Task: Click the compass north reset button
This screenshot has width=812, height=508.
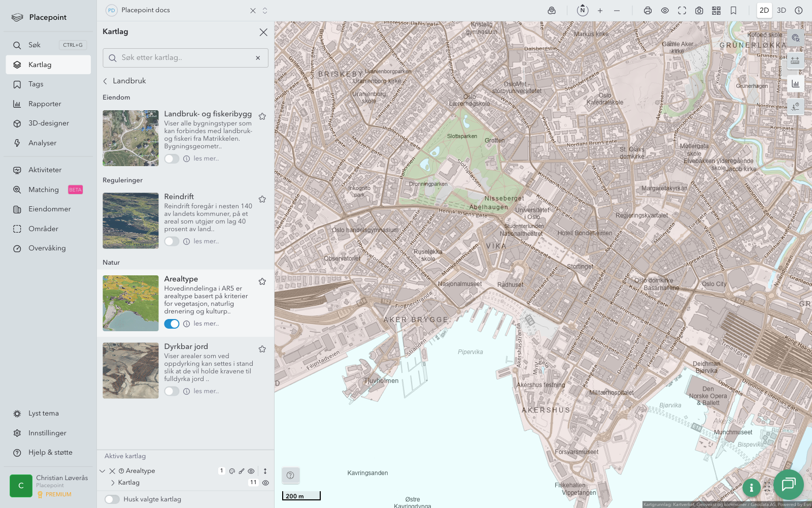Action: point(583,10)
